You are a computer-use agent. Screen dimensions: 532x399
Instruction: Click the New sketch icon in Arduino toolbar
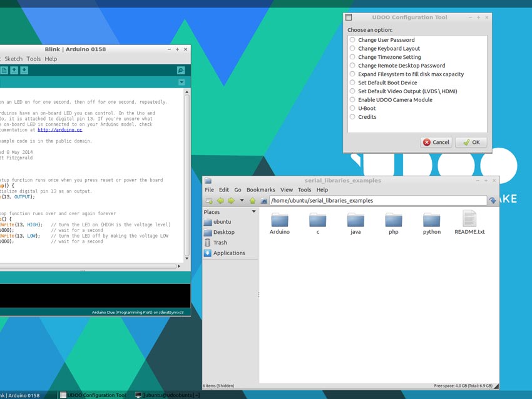[4, 70]
